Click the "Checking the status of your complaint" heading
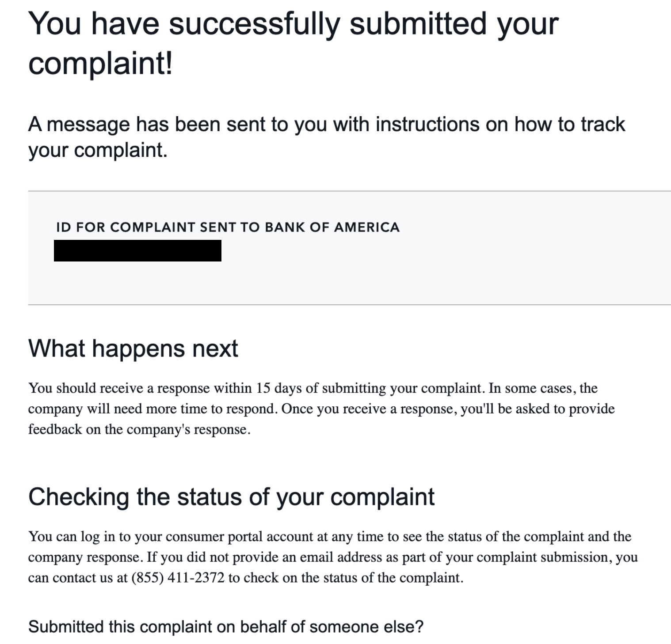671x644 pixels. pyautogui.click(x=231, y=497)
